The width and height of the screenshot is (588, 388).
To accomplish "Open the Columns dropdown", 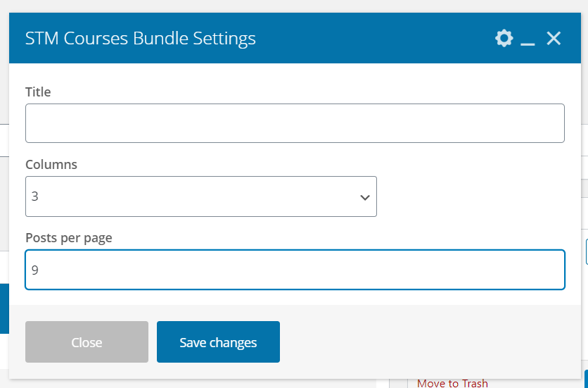I will pos(200,196).
